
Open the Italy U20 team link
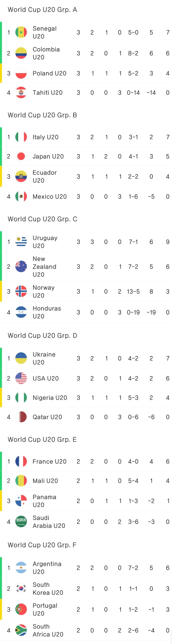[45, 137]
